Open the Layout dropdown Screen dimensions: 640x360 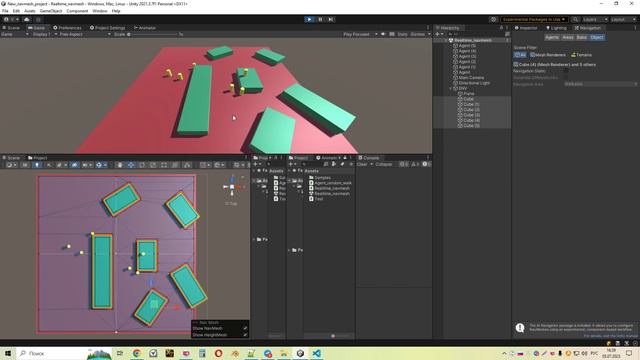pos(624,19)
